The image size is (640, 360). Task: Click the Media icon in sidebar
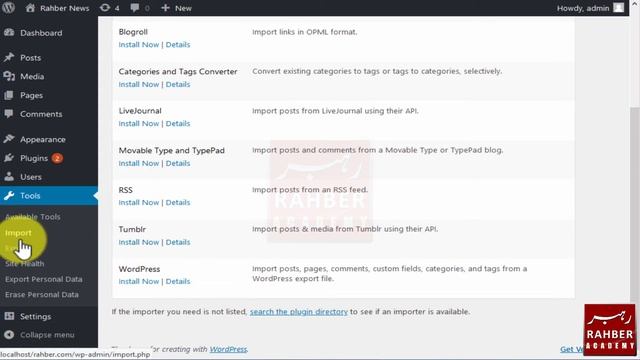point(9,76)
